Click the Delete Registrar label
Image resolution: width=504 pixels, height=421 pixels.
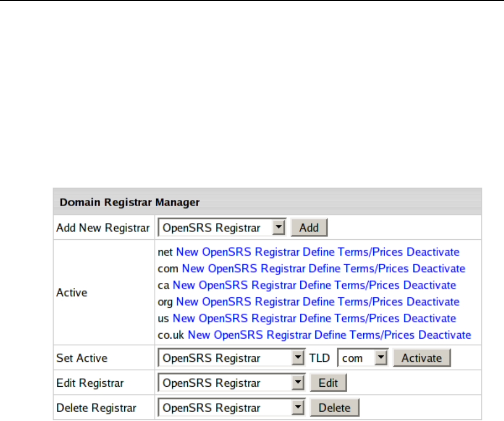click(97, 408)
